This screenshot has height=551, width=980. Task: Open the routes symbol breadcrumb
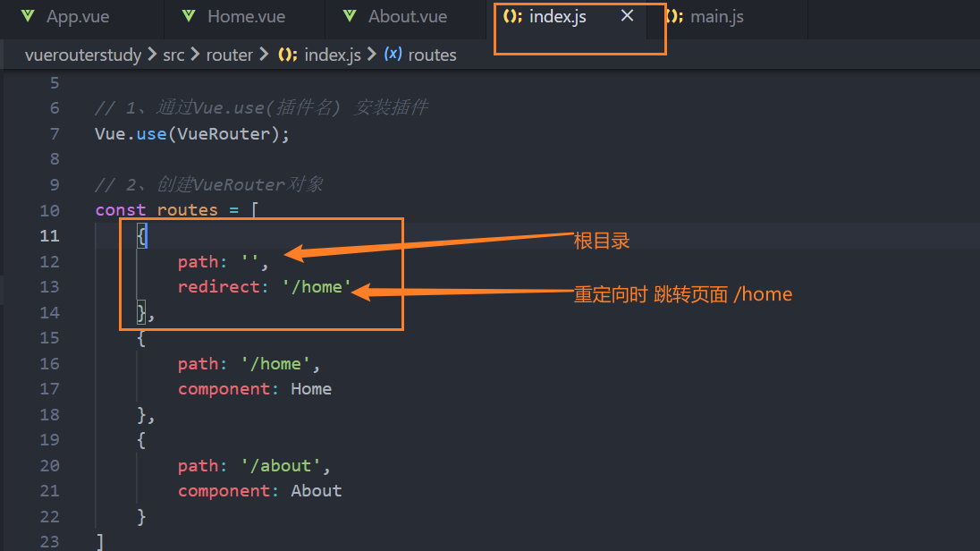(432, 55)
